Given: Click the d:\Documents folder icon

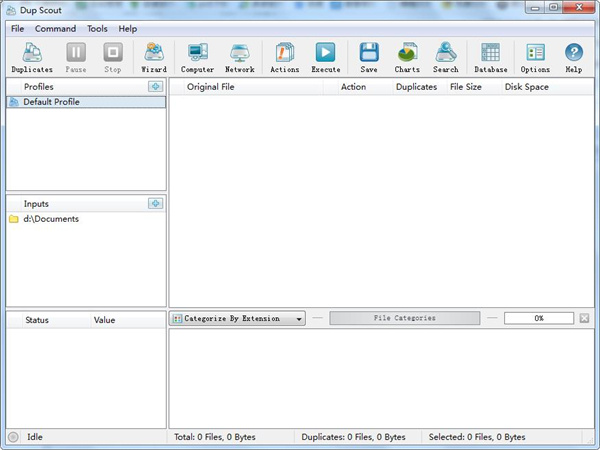Looking at the screenshot, I should point(14,219).
